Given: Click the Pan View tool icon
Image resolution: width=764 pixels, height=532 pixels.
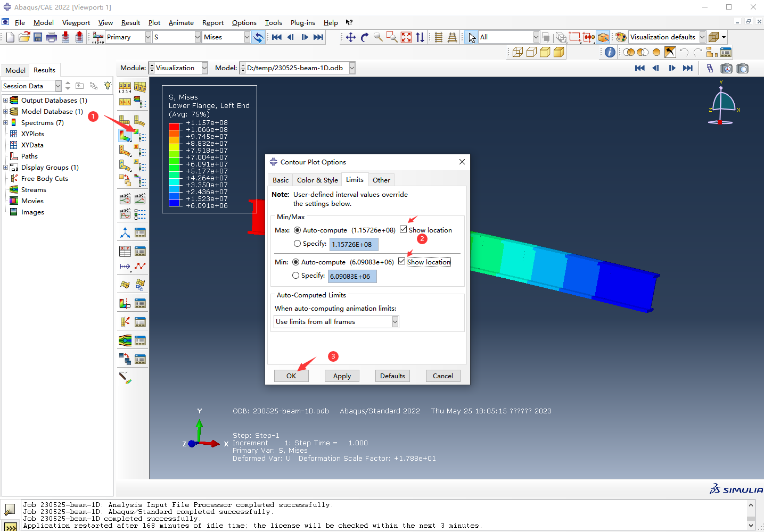Looking at the screenshot, I should 351,37.
